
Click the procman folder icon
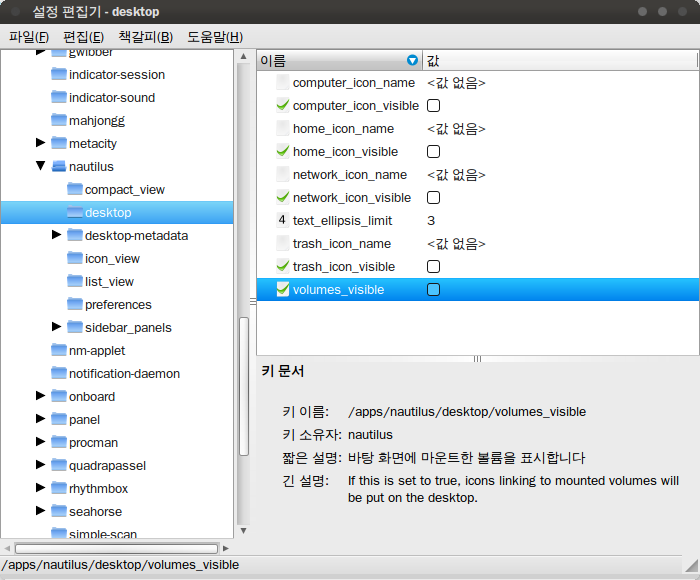59,442
